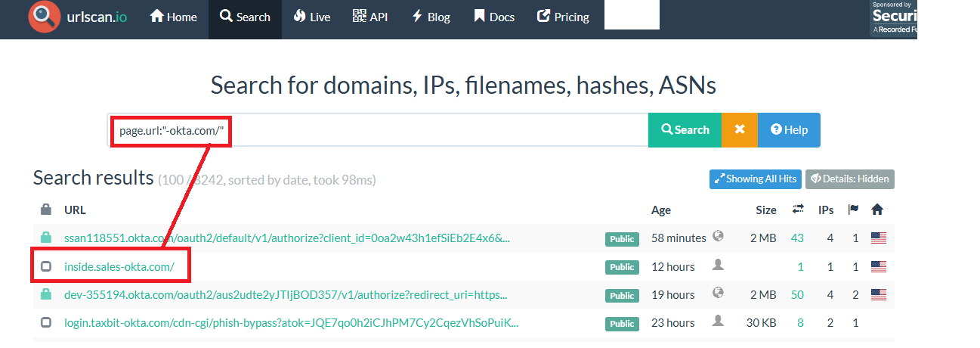Click the globe icon next to 19 hours
Image resolution: width=980 pixels, height=348 pixels.
point(718,293)
